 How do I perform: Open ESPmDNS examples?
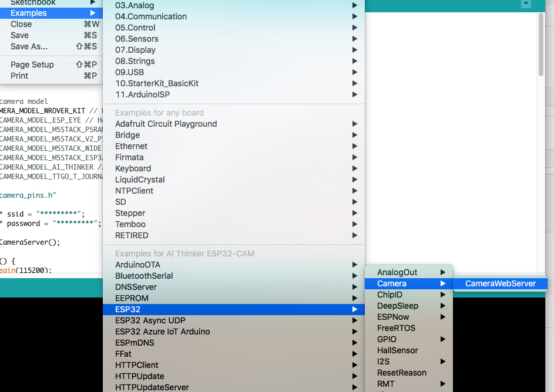[x=234, y=343]
